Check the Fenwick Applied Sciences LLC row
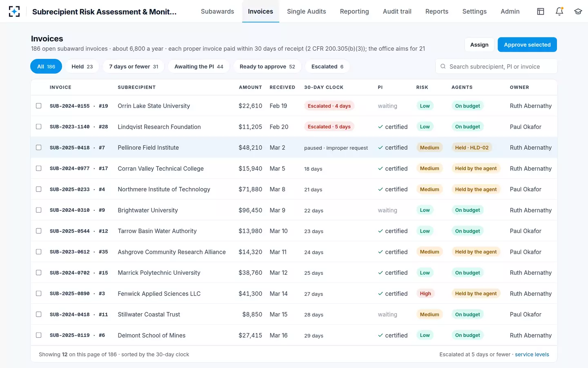Screen dimensions: 588x368 (39, 294)
